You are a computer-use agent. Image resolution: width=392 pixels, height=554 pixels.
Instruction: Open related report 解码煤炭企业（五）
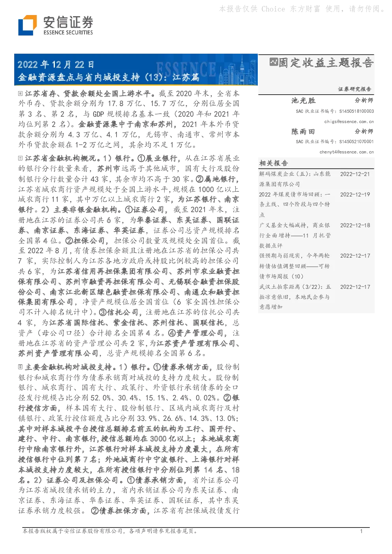point(295,179)
